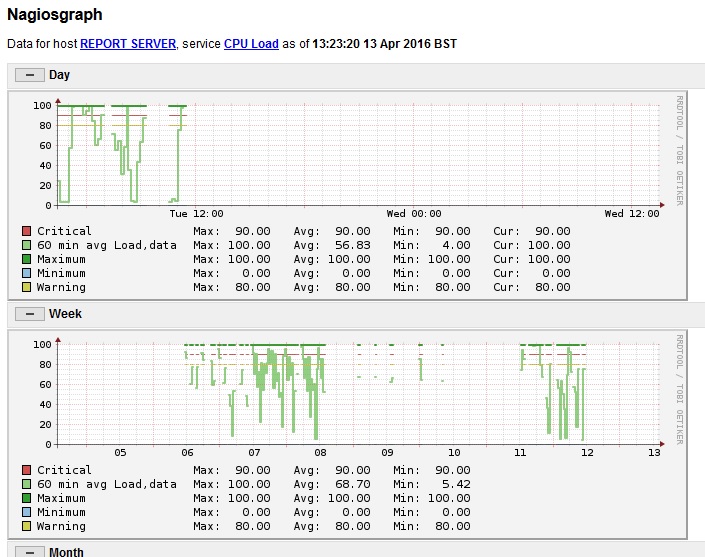Click the blue Minimum swatch in Day legend
This screenshot has width=705, height=557.
tap(26, 273)
